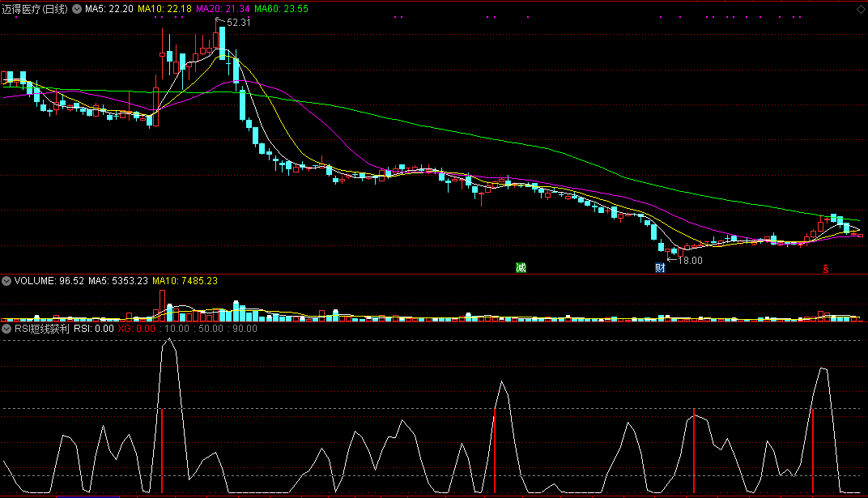This screenshot has height=498, width=868.
Task: Click the 52.31 high price label
Action: pos(239,23)
